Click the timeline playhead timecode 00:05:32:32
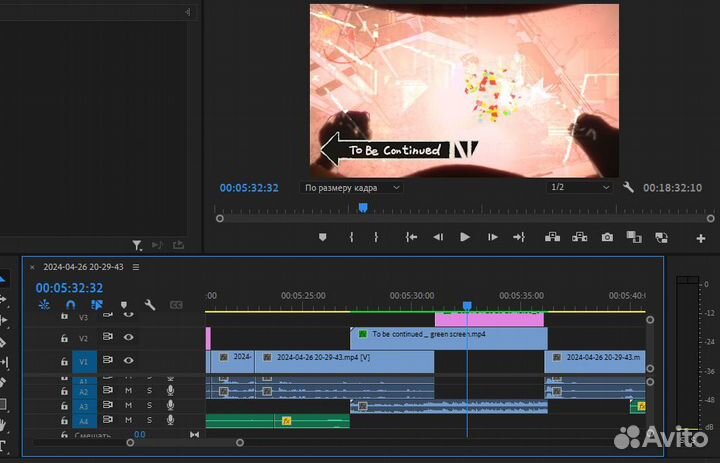The width and height of the screenshot is (720, 463). 69,288
